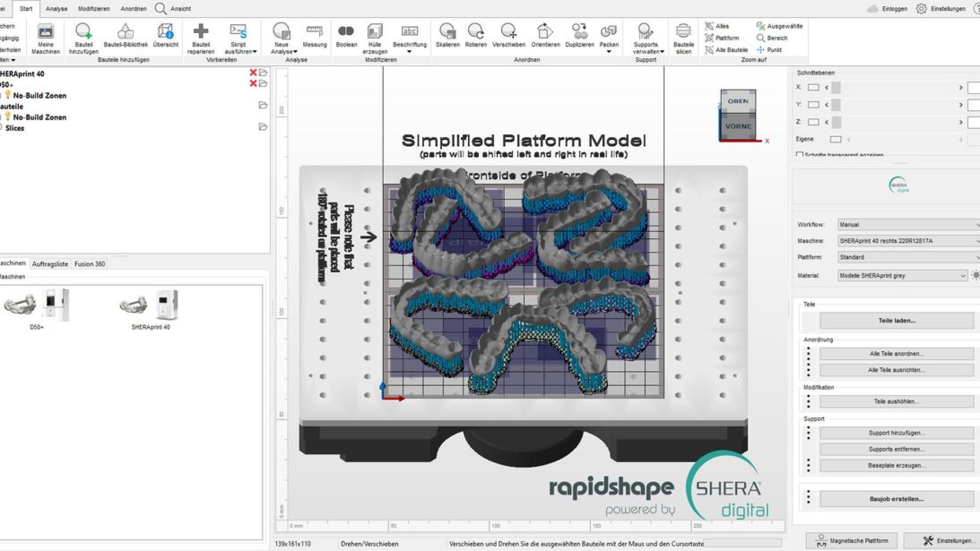Activate the Verschieben tool
The image size is (980, 551).
coord(508,36)
